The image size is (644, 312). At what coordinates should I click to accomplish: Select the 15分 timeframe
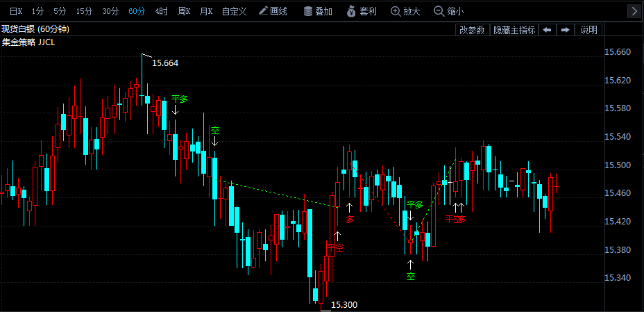point(84,11)
